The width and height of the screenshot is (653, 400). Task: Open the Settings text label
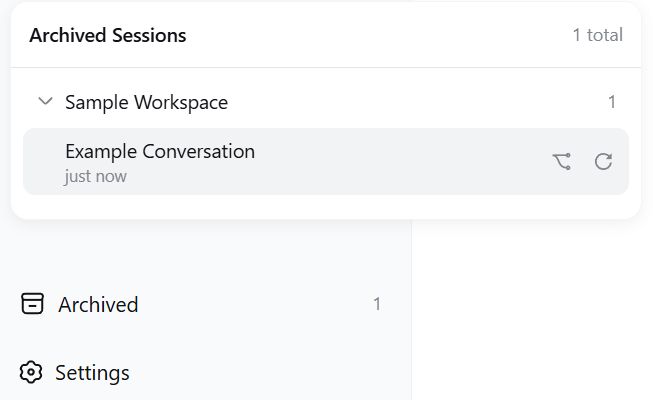tap(92, 373)
